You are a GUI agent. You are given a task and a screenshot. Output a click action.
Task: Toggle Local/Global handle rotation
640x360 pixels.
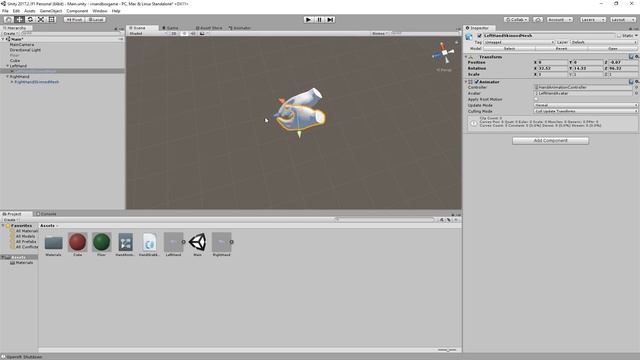point(96,20)
